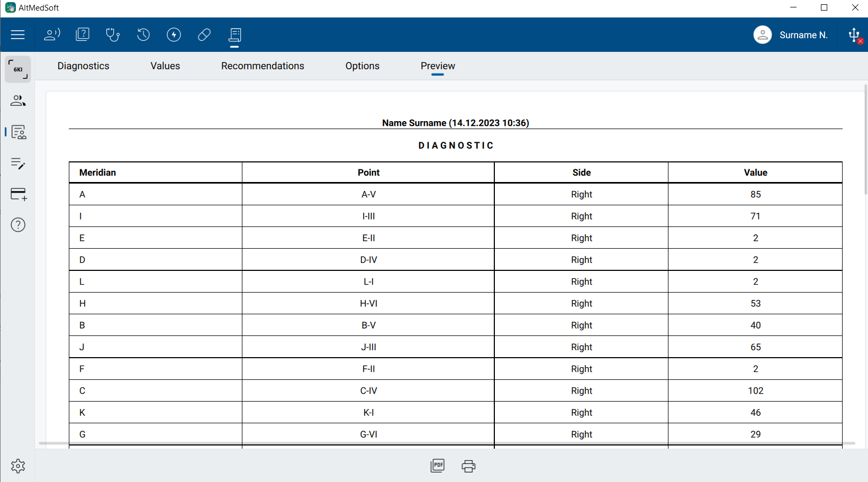Viewport: 868px width, 482px height.
Task: Select the pill icon in toolbar
Action: pos(204,35)
